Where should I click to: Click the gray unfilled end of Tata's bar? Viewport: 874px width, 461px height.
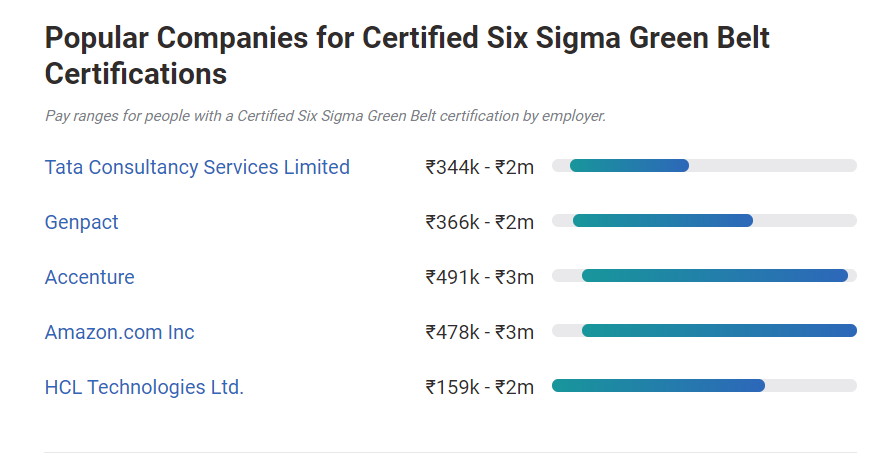pyautogui.click(x=772, y=165)
